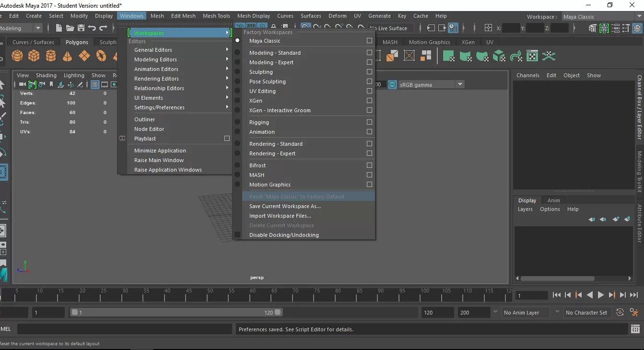Toggle the grid icon in viewport toolbar
This screenshot has width=644, height=350.
tap(95, 84)
